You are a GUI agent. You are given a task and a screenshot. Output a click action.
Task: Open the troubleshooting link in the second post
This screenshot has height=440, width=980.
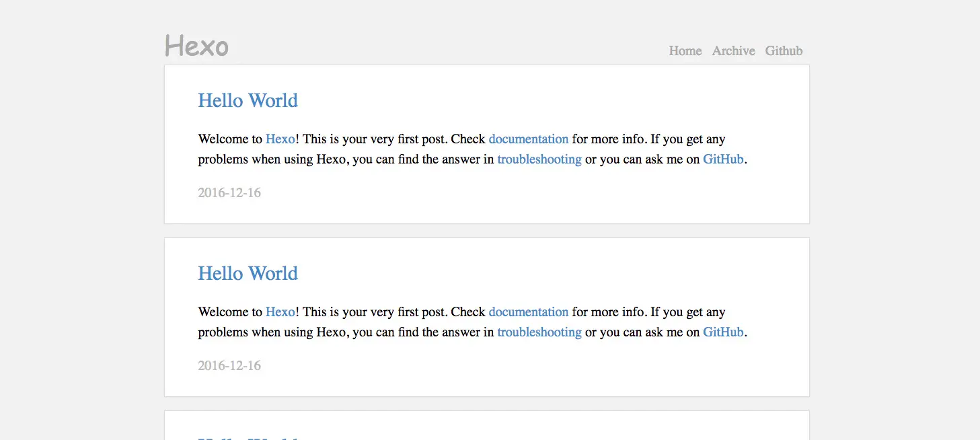(539, 332)
